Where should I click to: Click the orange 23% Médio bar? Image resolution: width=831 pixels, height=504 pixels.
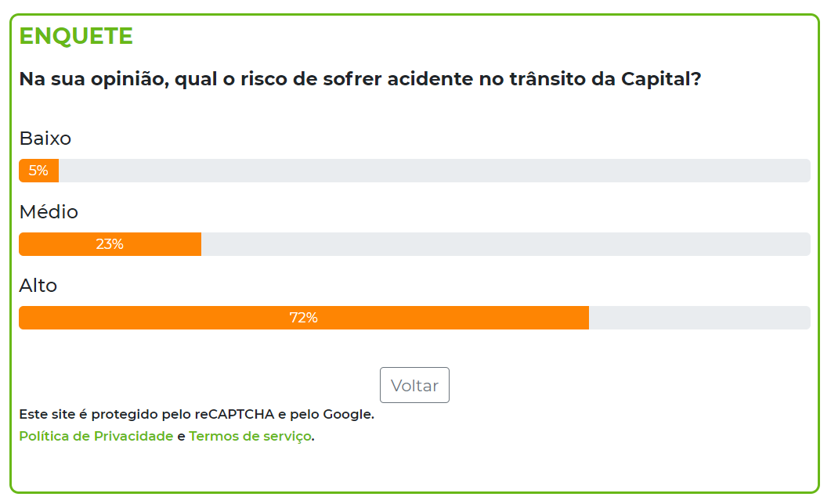point(110,244)
